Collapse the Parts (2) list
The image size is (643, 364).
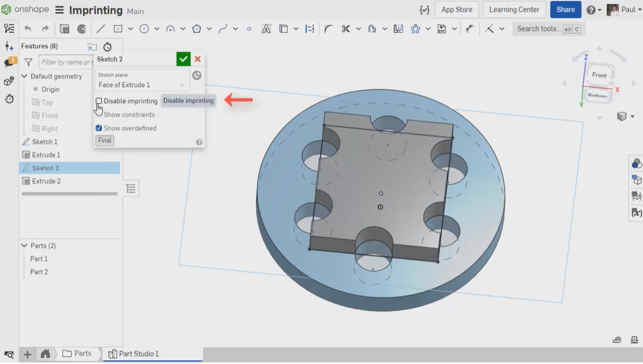click(24, 246)
